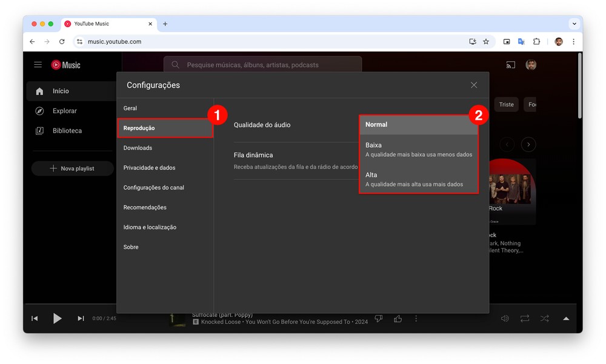Open the hamburger guide menu
The image size is (606, 364).
coord(38,65)
